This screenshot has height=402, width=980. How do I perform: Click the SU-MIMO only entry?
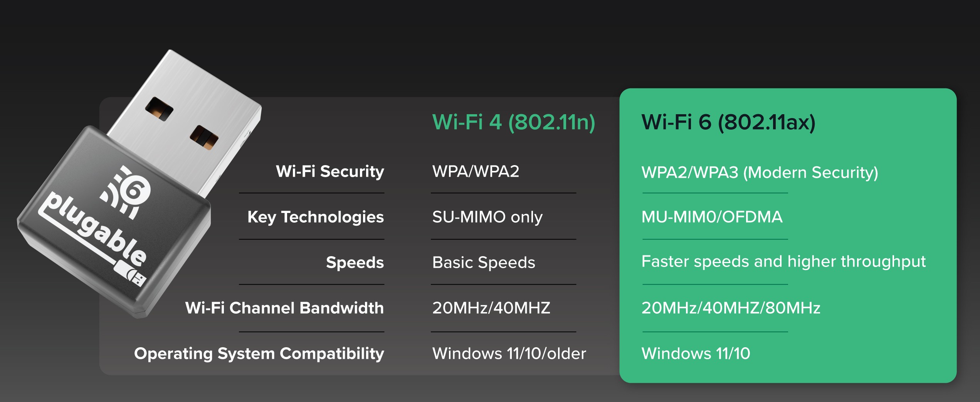click(x=487, y=217)
